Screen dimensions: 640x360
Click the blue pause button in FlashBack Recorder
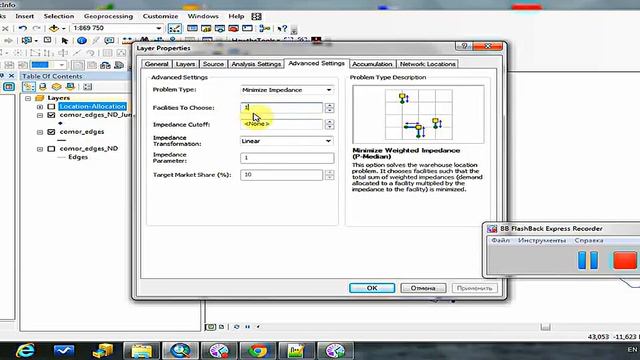588,260
